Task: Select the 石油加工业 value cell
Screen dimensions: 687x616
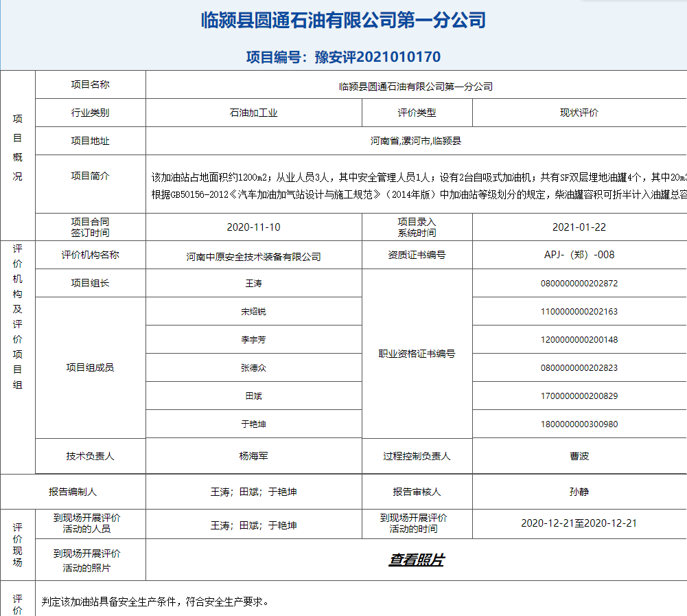Action: 254,113
